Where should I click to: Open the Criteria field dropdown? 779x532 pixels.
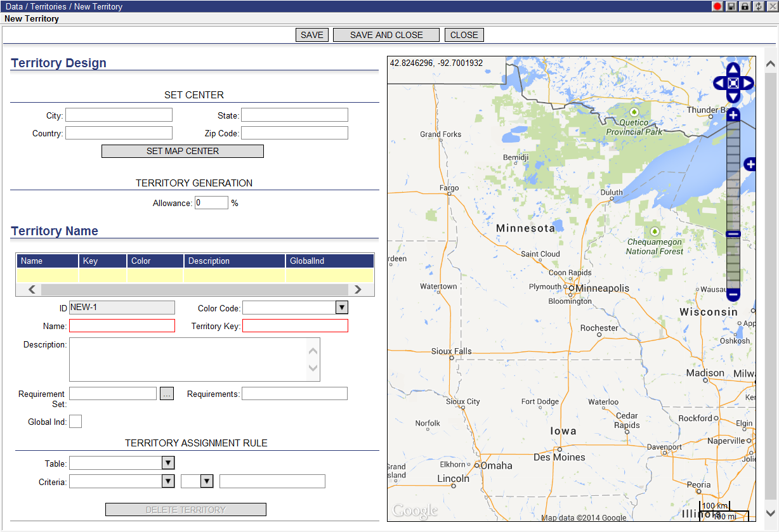click(168, 481)
